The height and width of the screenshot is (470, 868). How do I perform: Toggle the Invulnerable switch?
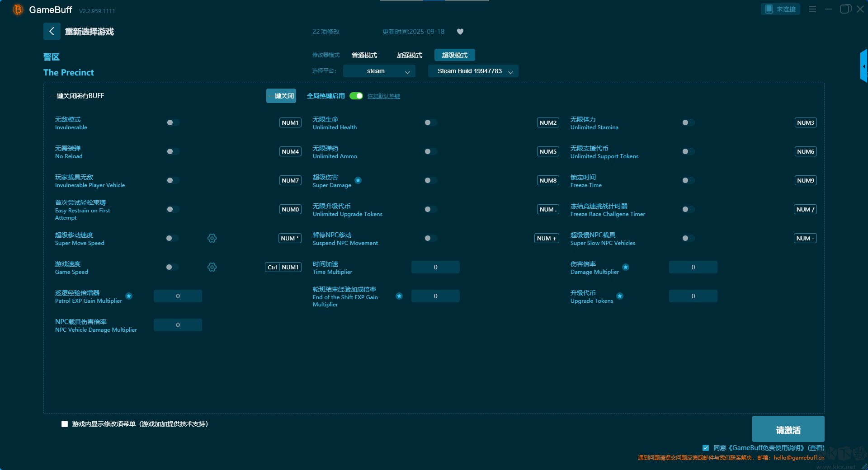click(x=173, y=122)
